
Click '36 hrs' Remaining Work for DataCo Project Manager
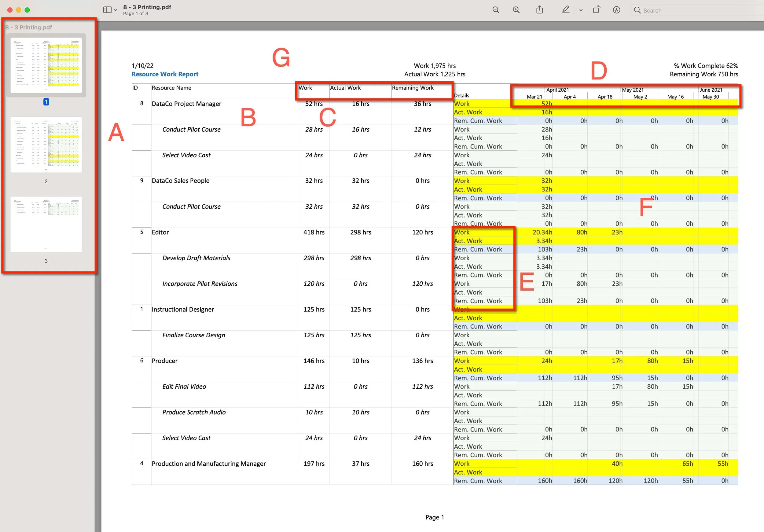click(422, 104)
